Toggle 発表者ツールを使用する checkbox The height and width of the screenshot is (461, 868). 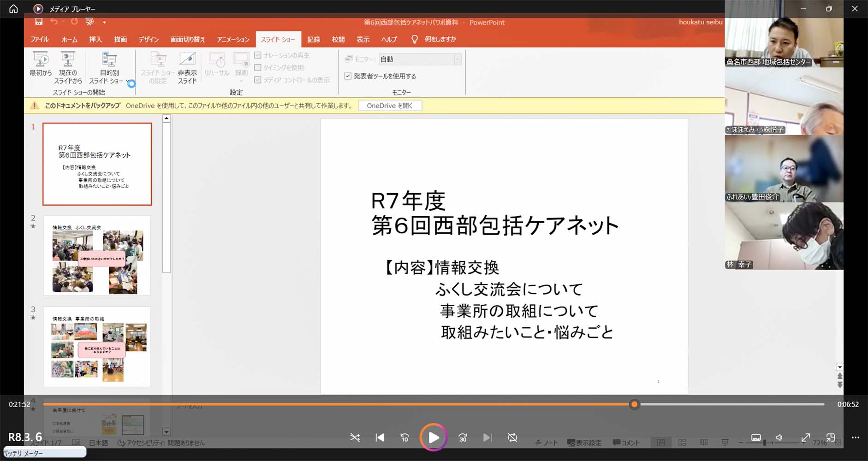348,76
